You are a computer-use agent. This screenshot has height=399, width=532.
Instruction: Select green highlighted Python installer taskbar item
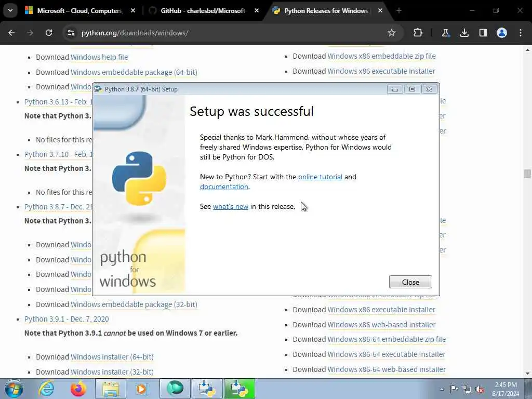[x=239, y=389]
